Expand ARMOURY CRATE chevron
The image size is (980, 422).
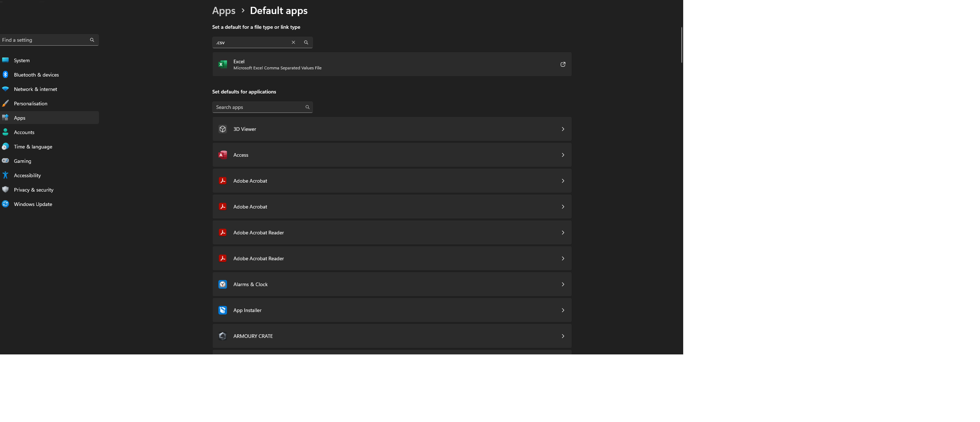[563, 336]
